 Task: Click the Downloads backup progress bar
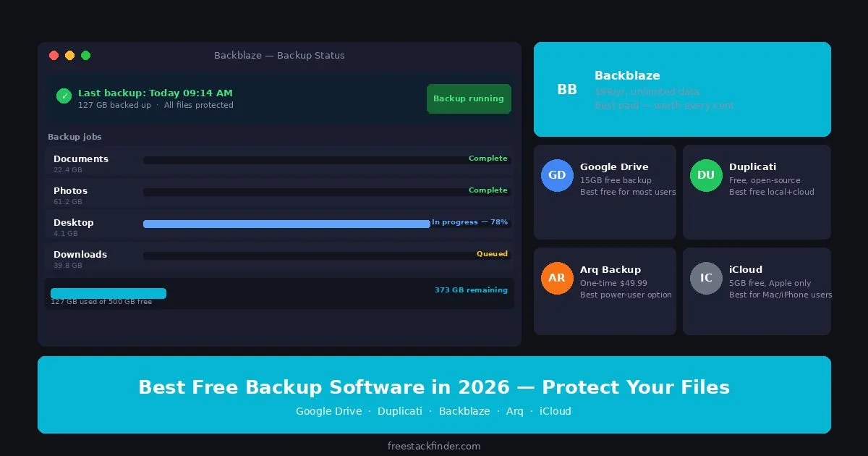tap(327, 256)
